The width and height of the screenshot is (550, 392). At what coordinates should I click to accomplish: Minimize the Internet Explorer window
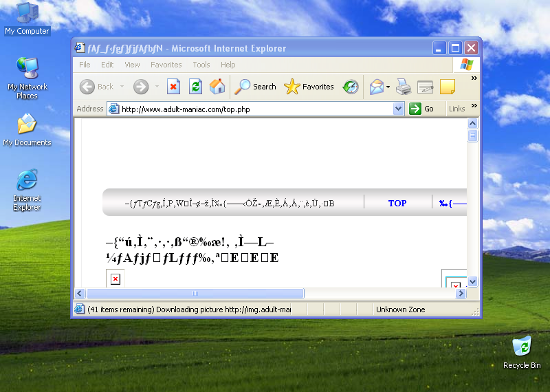pyautogui.click(x=439, y=47)
